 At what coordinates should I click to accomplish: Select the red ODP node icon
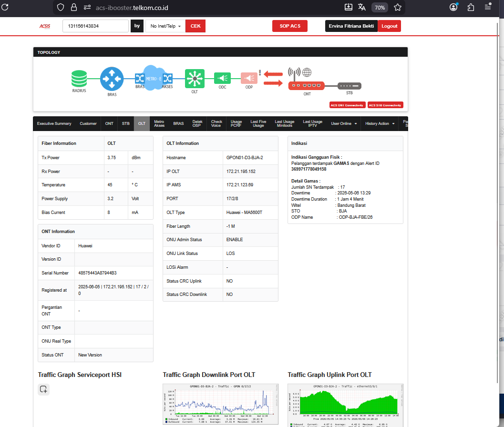(x=249, y=78)
